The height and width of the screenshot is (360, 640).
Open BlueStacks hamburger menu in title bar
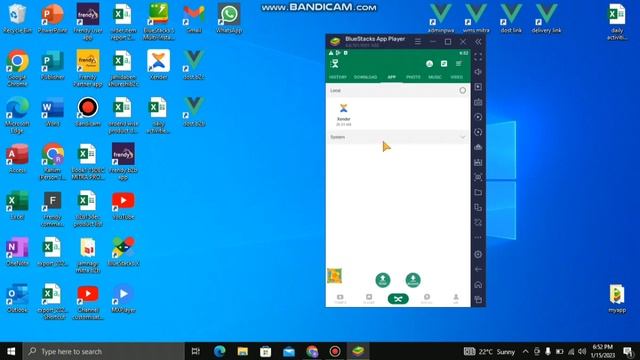(x=418, y=42)
